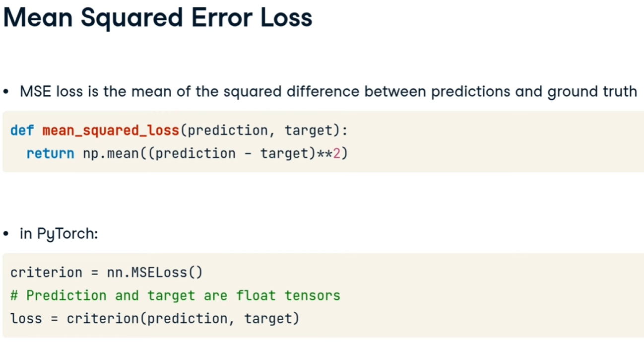
Task: Click the target parameter in function definition
Action: pyautogui.click(x=308, y=131)
